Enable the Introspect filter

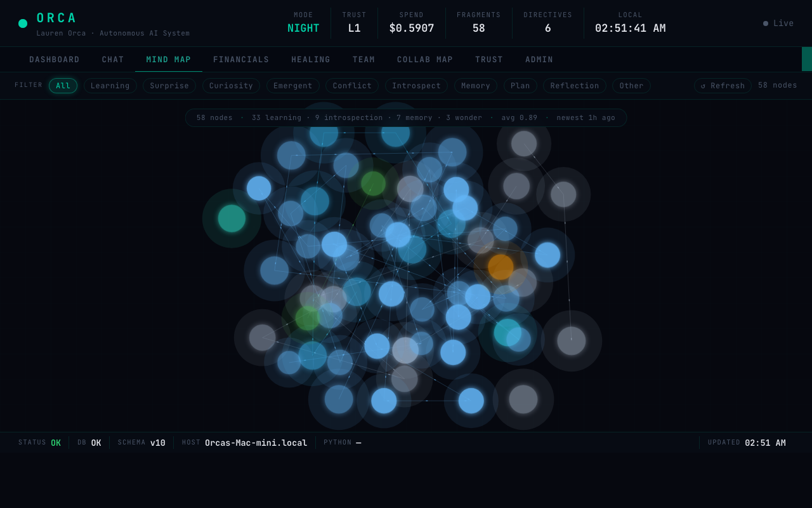[x=416, y=86]
